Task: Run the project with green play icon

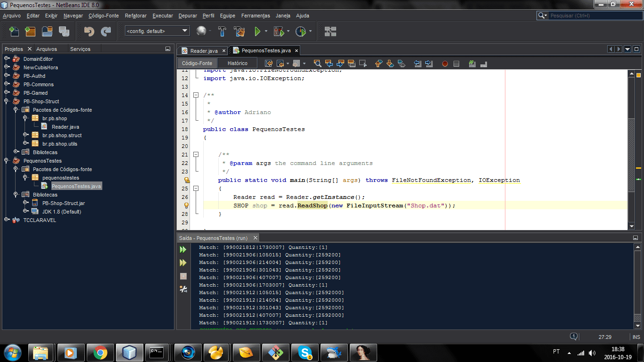Action: 257,32
